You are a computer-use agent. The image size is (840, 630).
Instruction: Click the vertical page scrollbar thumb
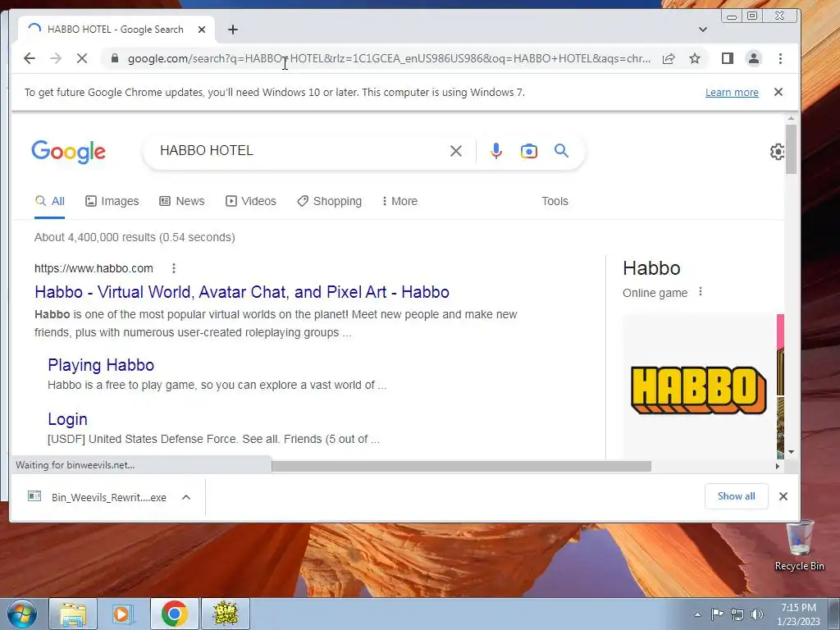click(x=791, y=149)
